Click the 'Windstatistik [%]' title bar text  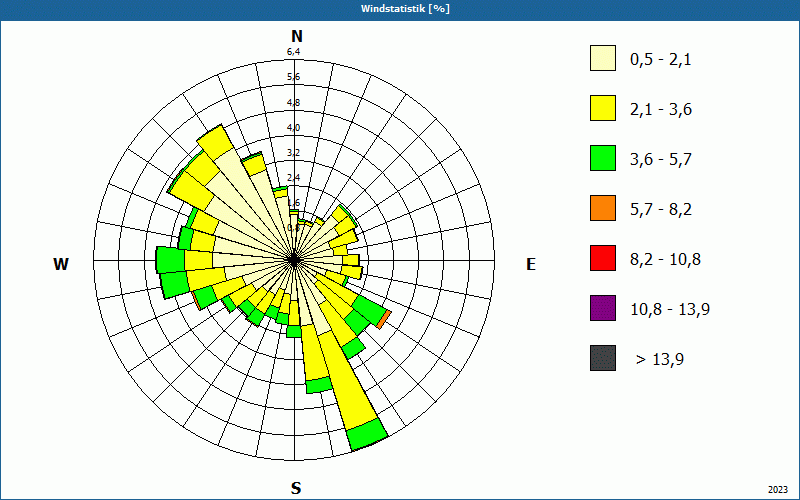[x=405, y=9]
